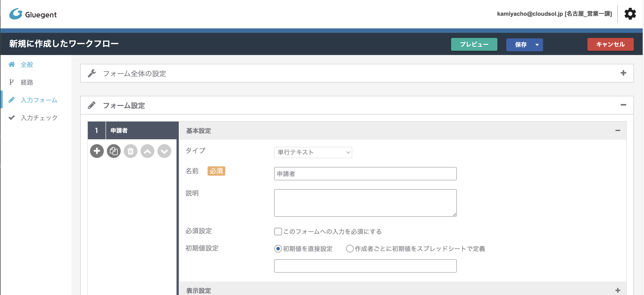Expand フォーム全体の設定 with plus icon
The height and width of the screenshot is (295, 644).
coord(623,73)
